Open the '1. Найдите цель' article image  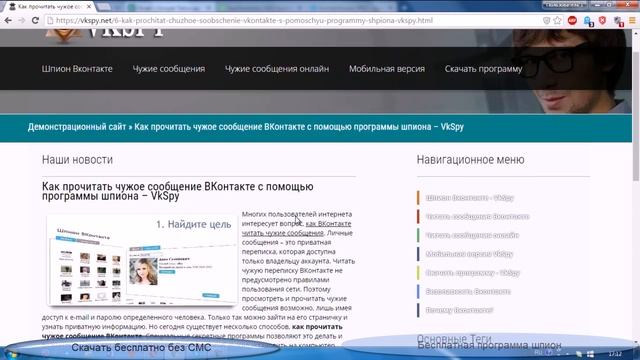pos(142,260)
